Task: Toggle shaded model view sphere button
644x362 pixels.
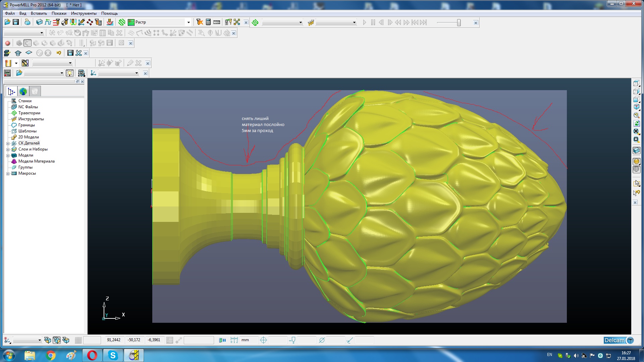Action: click(636, 162)
